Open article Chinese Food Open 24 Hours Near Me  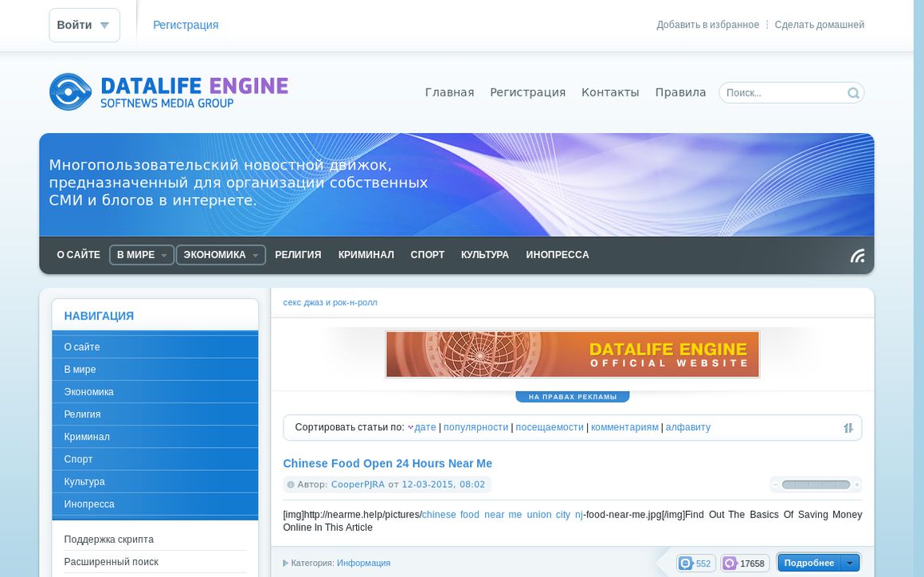click(x=388, y=464)
